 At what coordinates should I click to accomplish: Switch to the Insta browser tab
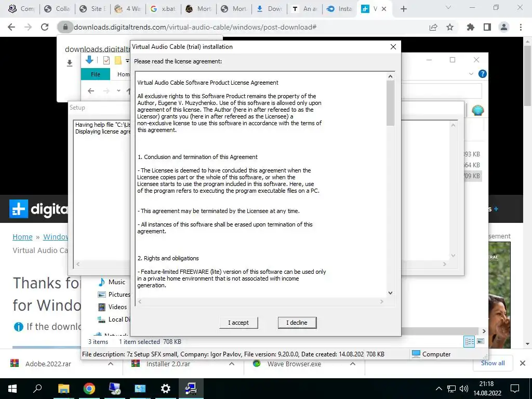(340, 9)
